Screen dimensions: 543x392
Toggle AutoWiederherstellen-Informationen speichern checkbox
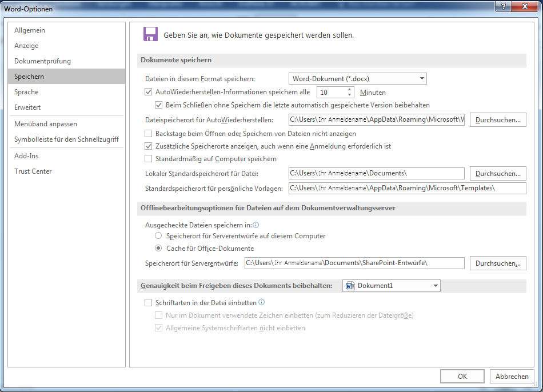(x=149, y=92)
